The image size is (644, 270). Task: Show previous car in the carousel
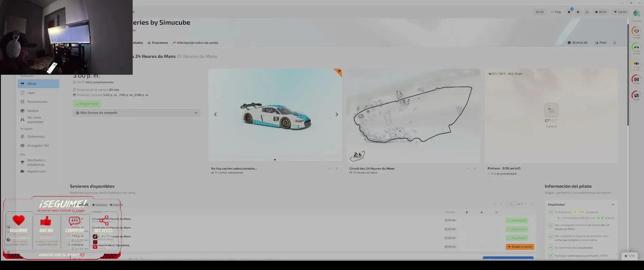pos(215,114)
